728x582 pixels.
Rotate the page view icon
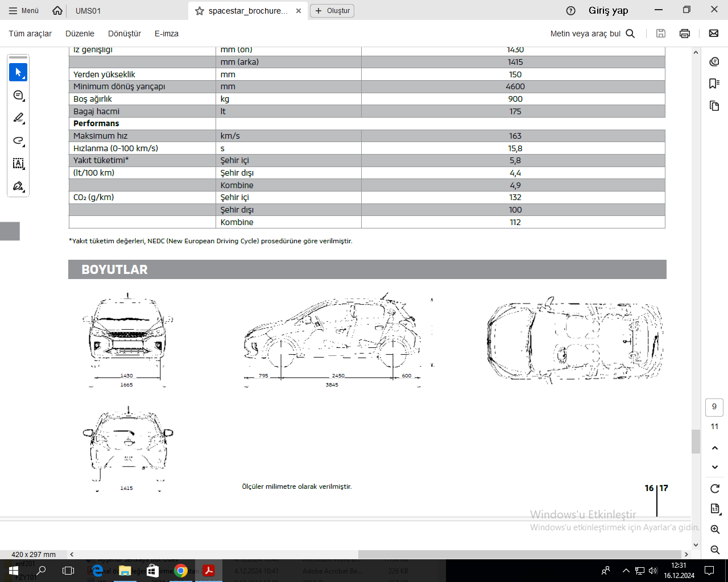[x=715, y=489]
